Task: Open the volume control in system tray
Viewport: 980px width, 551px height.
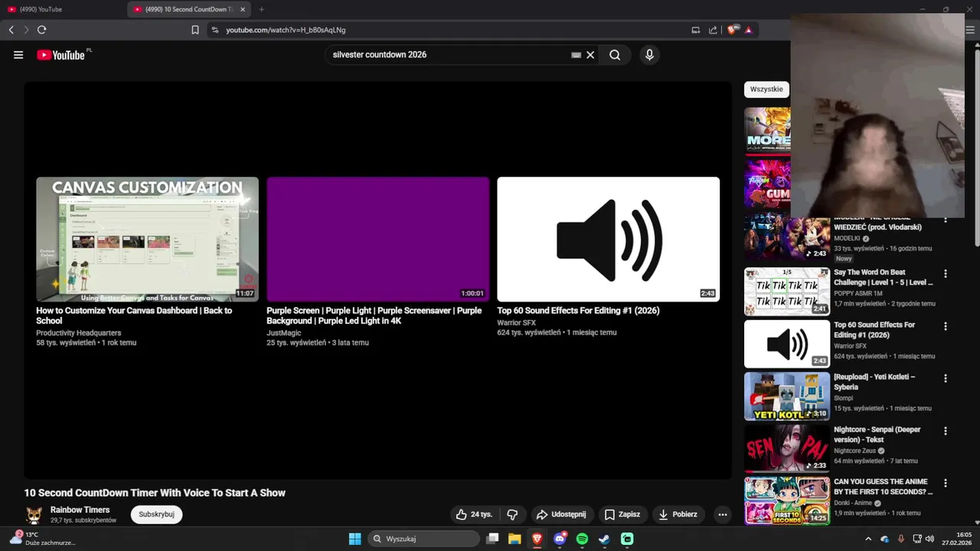Action: [929, 539]
